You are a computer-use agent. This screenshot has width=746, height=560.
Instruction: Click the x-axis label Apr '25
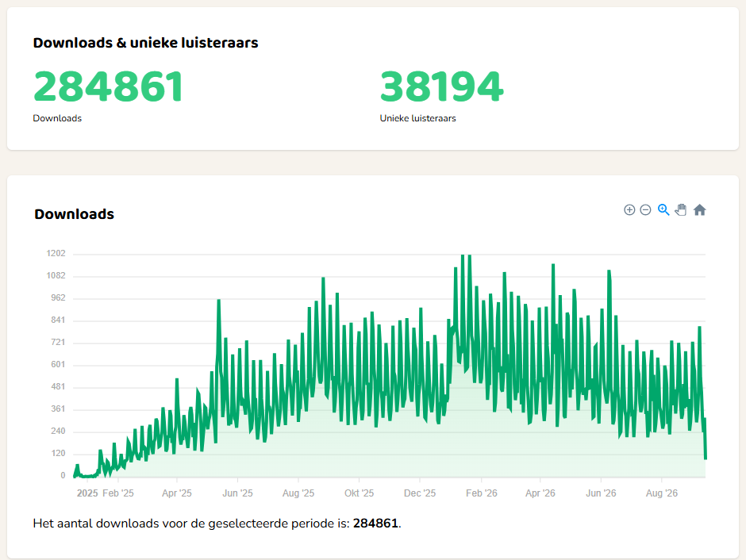pyautogui.click(x=176, y=493)
